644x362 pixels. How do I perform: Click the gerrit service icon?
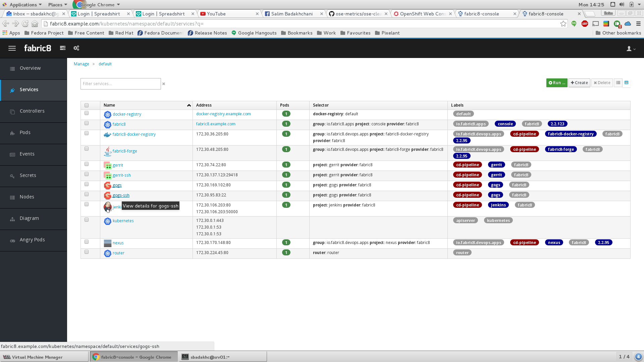[x=107, y=166]
